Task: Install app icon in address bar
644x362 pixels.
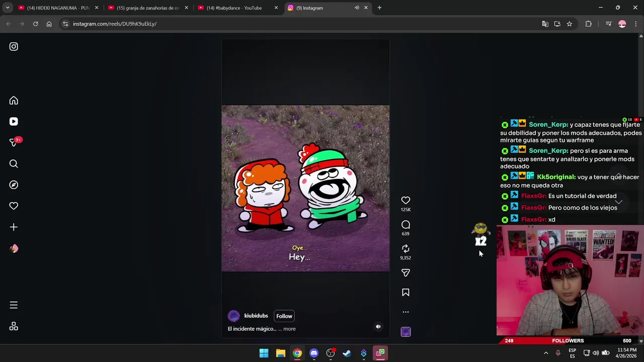Action: tap(557, 24)
